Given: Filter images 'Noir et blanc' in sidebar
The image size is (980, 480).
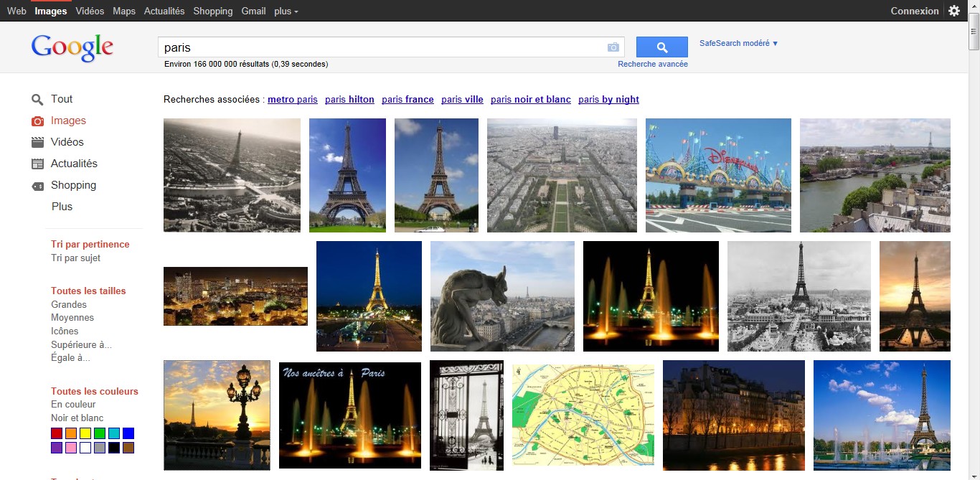Looking at the screenshot, I should coord(77,418).
